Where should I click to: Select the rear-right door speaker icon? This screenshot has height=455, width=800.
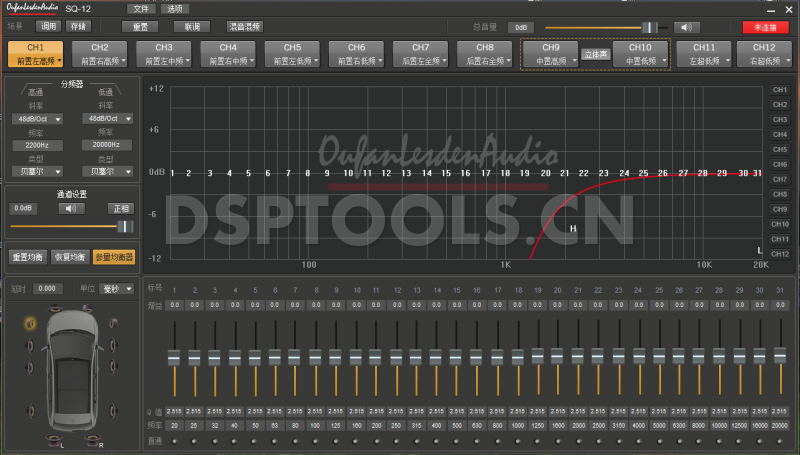(x=113, y=410)
